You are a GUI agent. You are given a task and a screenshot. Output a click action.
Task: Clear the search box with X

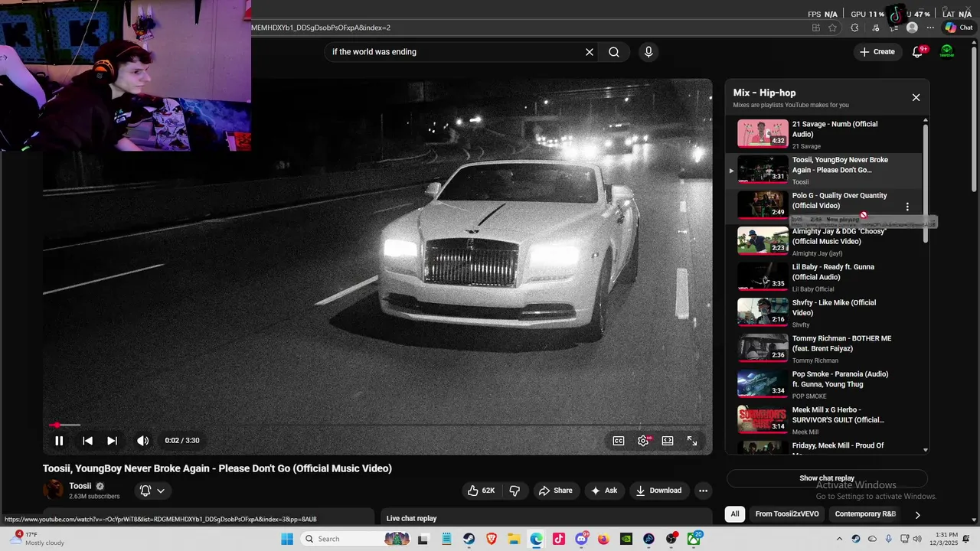[x=590, y=52]
